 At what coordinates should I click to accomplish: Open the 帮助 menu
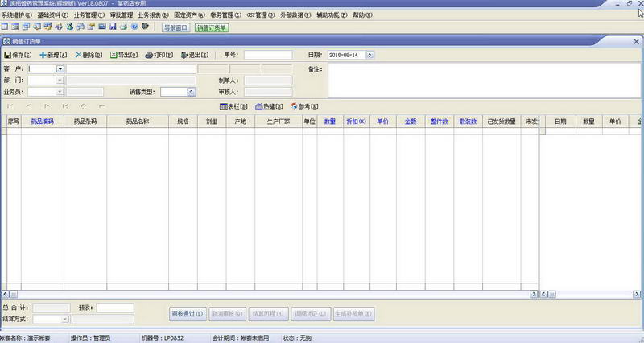[363, 14]
